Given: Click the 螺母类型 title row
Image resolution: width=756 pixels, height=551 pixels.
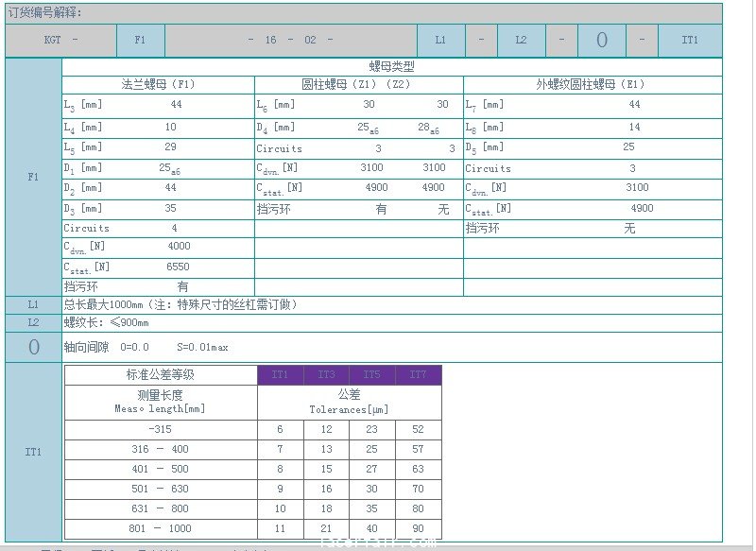Looking at the screenshot, I should (x=391, y=67).
